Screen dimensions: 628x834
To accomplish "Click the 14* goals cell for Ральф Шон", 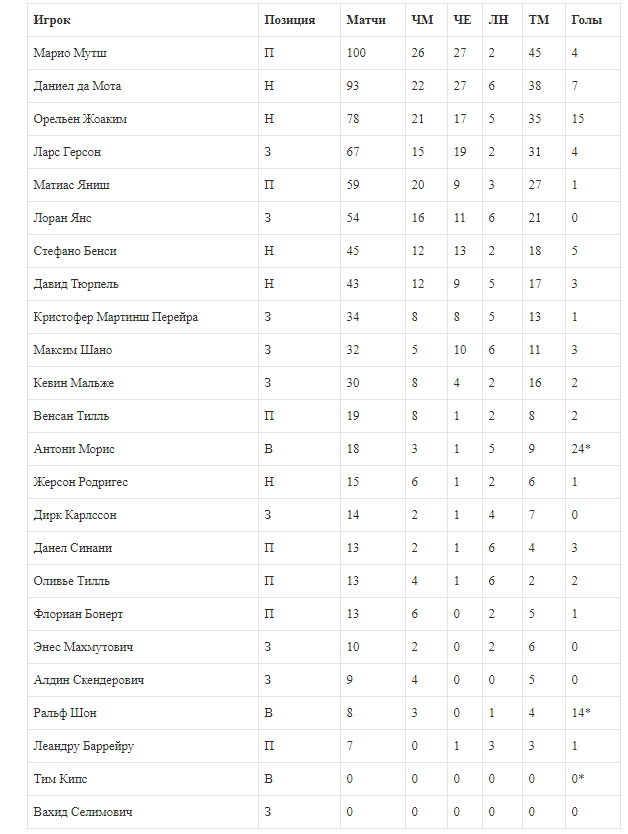I will [581, 713].
